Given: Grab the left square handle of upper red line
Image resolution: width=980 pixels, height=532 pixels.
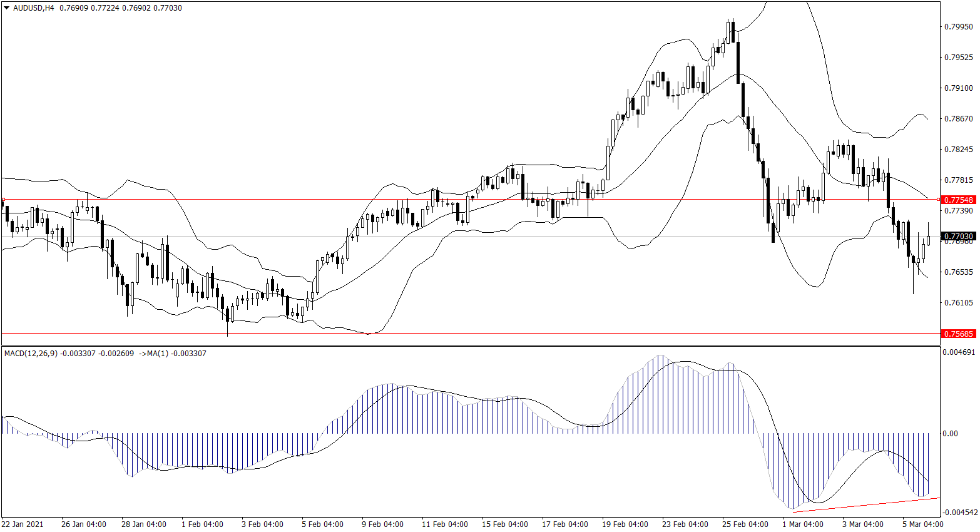Looking at the screenshot, I should [3, 200].
